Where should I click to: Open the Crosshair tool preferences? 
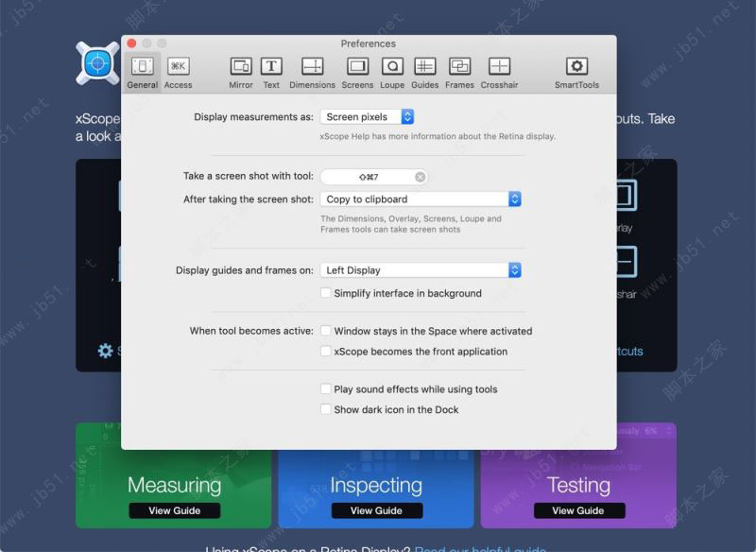tap(499, 73)
